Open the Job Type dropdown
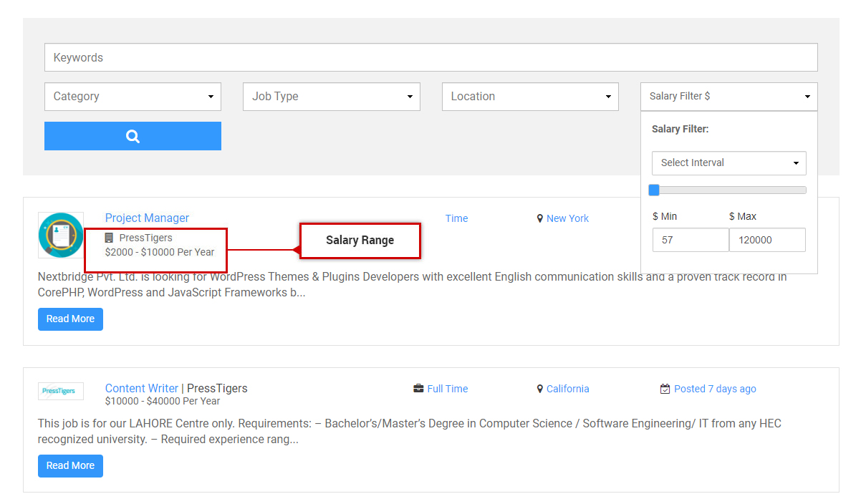 [331, 96]
